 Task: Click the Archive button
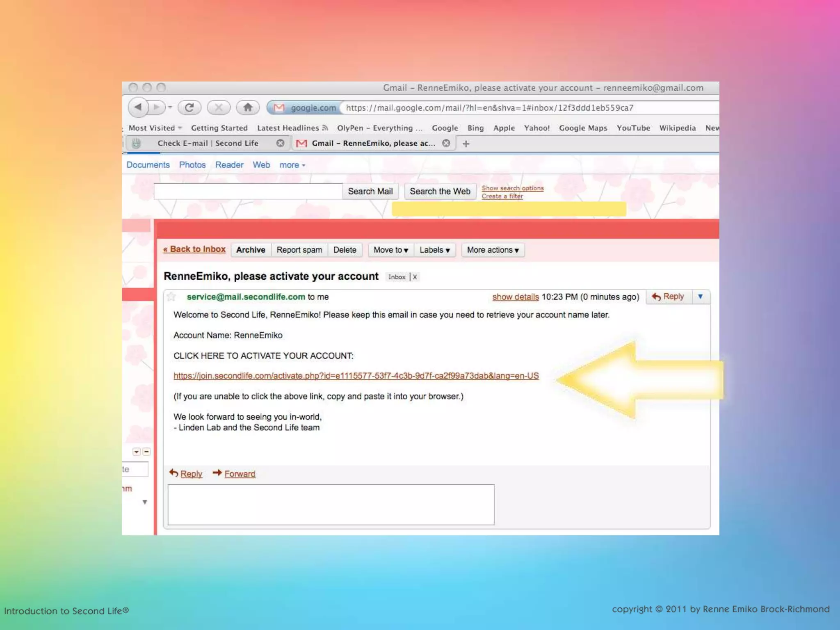tap(251, 250)
